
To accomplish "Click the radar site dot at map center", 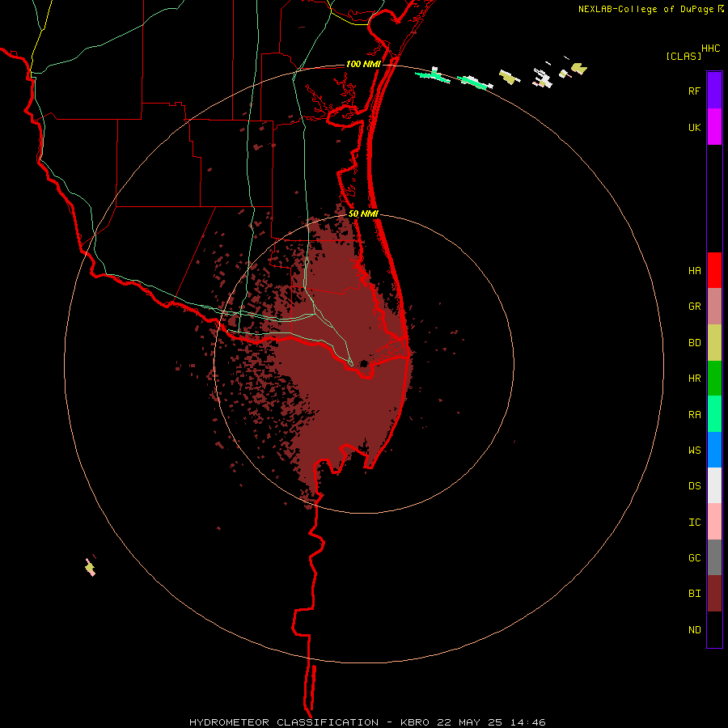I will click(x=364, y=363).
